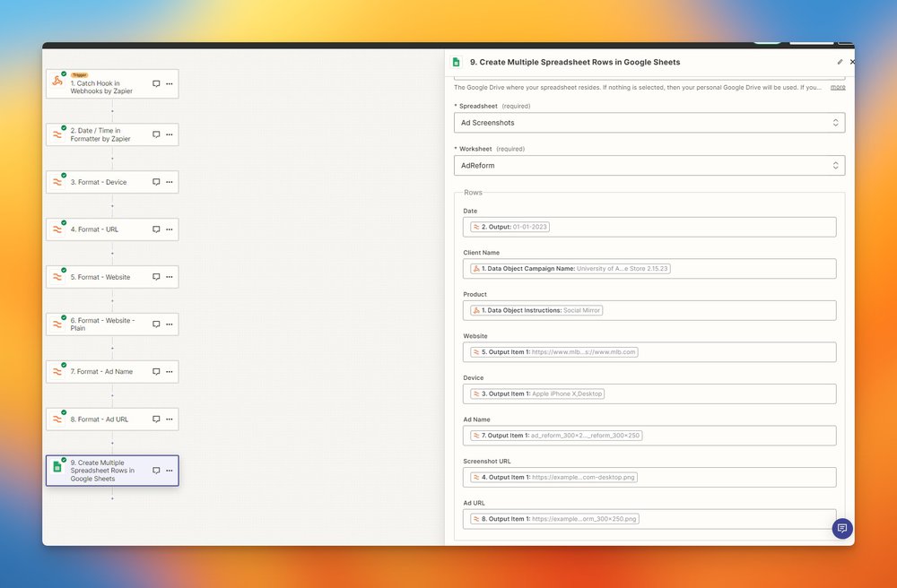
Task: Select the '3. Output Item 1' device pill
Action: (537, 393)
